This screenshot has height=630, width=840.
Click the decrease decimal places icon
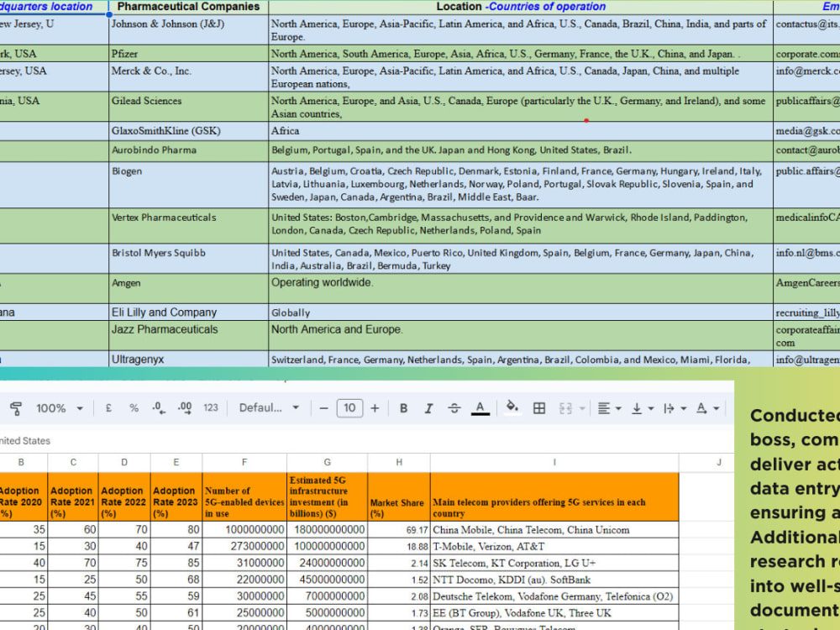click(159, 408)
